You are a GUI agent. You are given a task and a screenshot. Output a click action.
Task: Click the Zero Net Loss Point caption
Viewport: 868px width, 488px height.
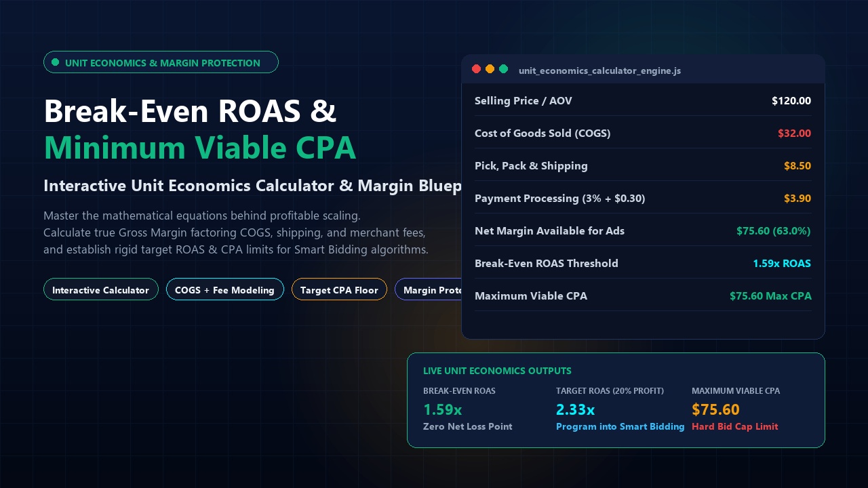[467, 427]
